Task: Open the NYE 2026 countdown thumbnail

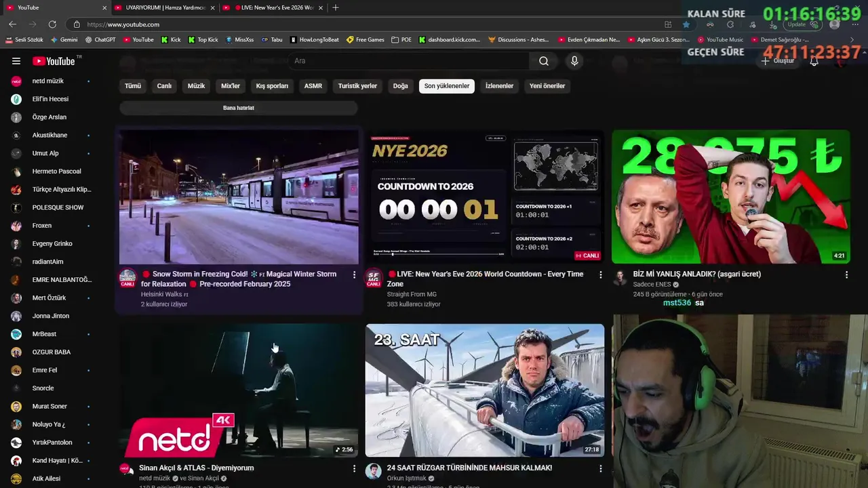Action: [485, 197]
